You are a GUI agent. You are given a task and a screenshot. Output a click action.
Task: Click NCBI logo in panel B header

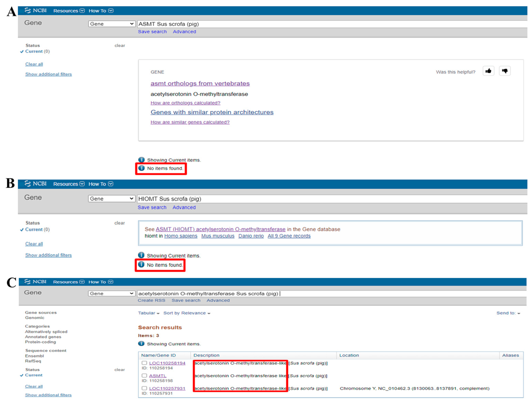coord(36,184)
